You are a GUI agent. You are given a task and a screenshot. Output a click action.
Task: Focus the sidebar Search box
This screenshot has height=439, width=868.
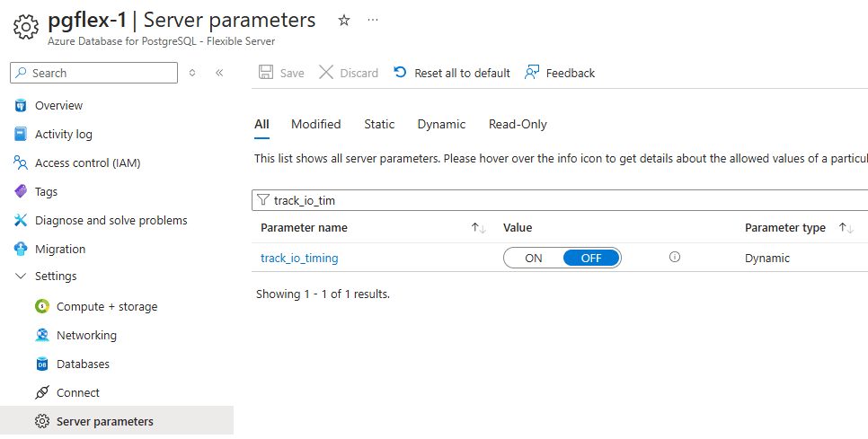94,73
